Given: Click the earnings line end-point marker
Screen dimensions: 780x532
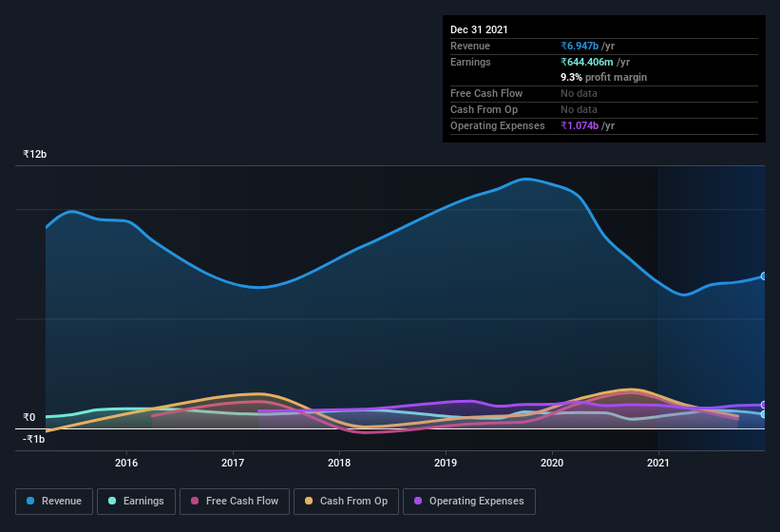Looking at the screenshot, I should click(x=764, y=414).
